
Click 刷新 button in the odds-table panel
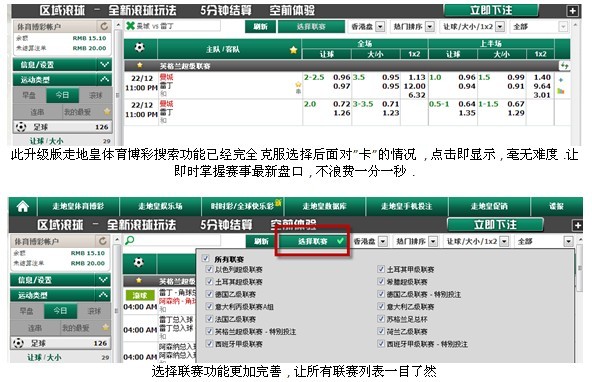(x=260, y=26)
